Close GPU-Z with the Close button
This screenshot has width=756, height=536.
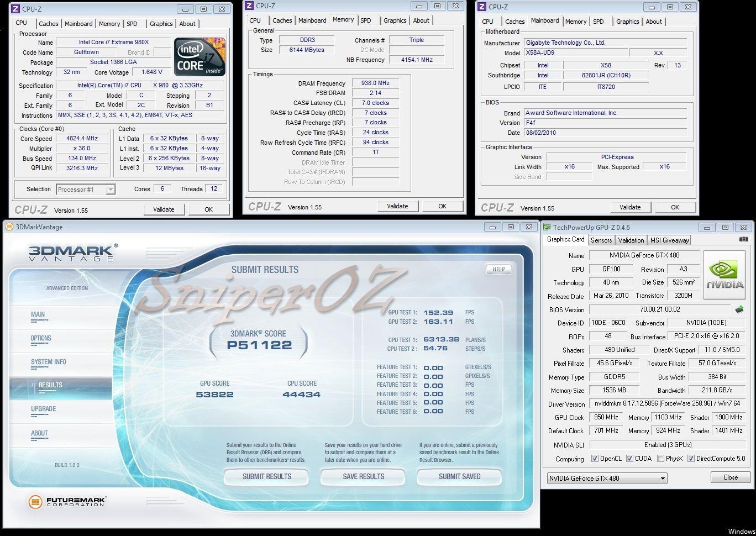point(730,477)
